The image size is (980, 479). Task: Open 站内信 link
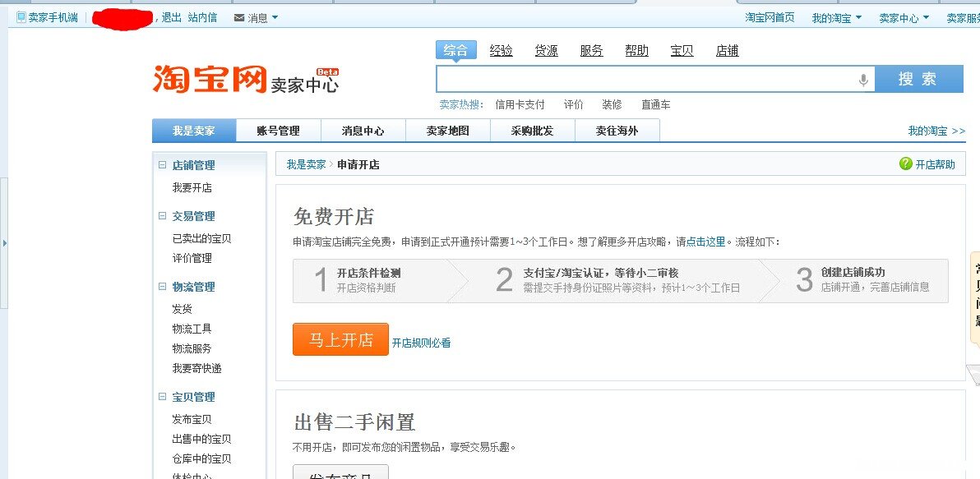point(202,17)
